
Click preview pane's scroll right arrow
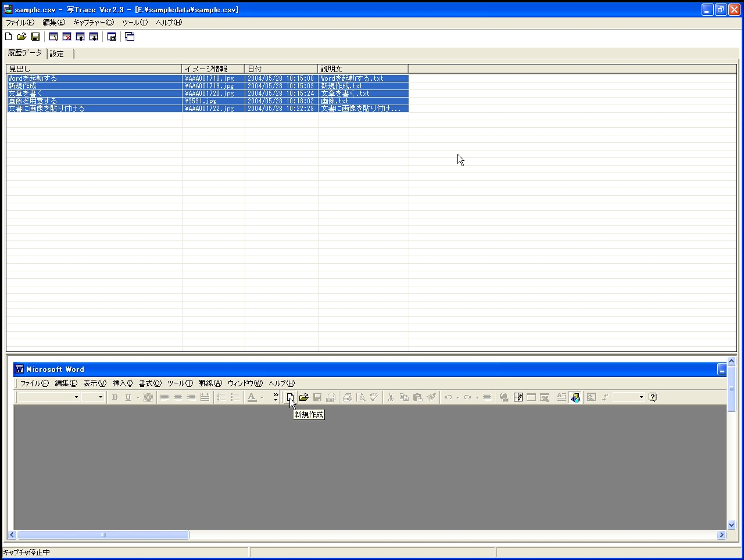pyautogui.click(x=721, y=535)
